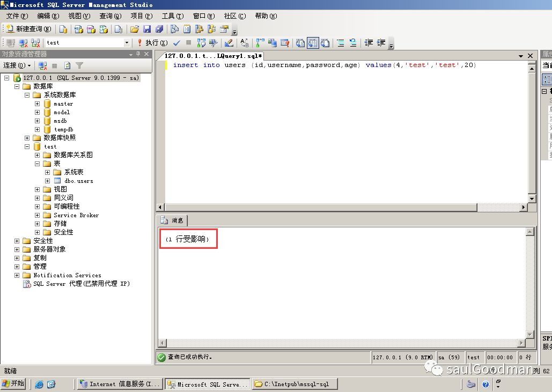Click the help question mark tray icon
Image resolution: width=552 pixels, height=392 pixels.
(485, 384)
